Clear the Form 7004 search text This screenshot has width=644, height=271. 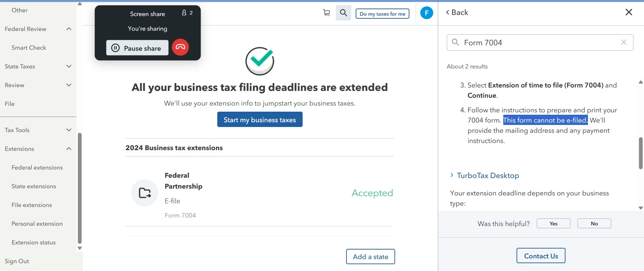point(624,42)
